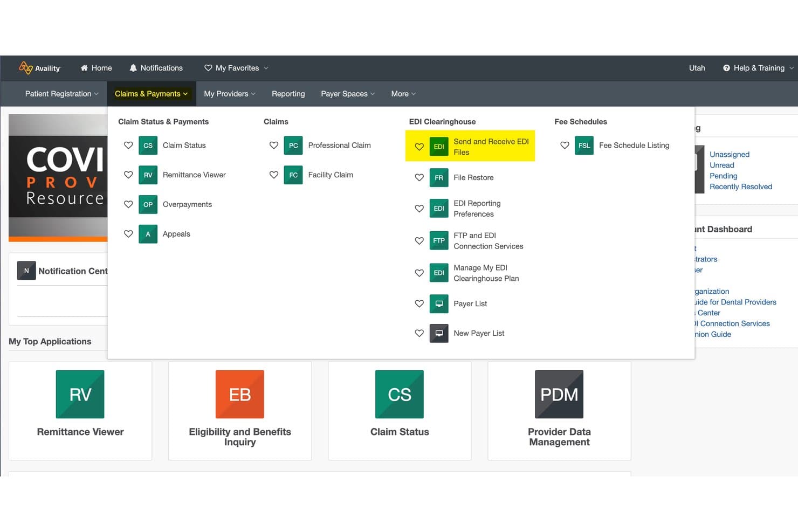
Task: Click the Help & Training question mark icon
Action: tap(726, 68)
